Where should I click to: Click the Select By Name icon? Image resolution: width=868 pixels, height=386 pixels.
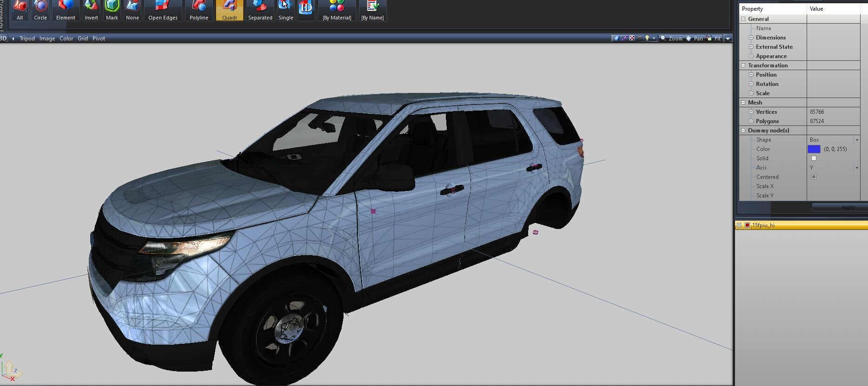tap(372, 10)
